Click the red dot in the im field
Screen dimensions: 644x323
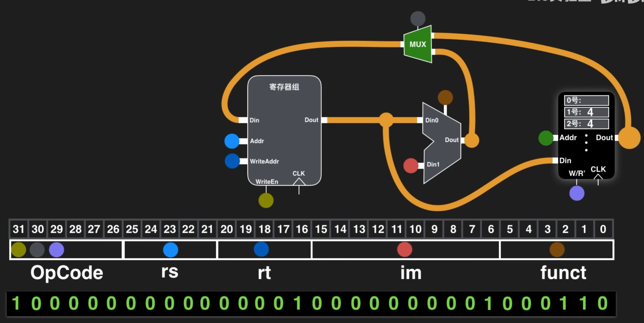pyautogui.click(x=404, y=249)
